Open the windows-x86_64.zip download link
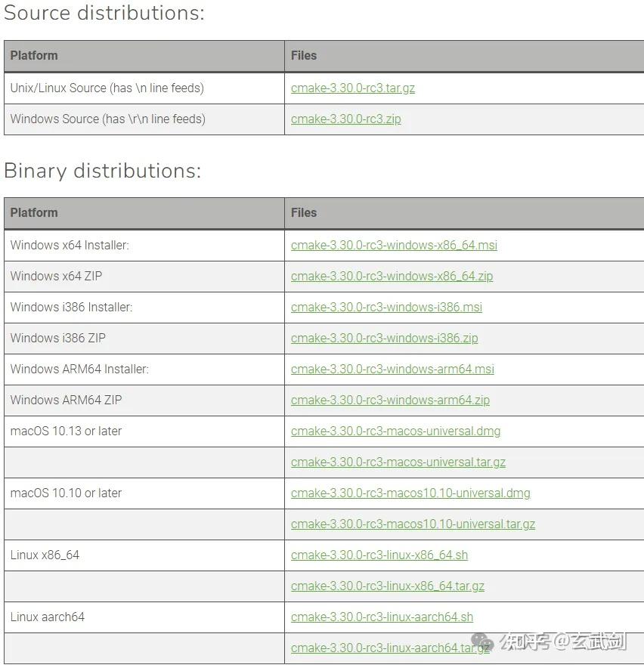Image resolution: width=644 pixels, height=668 pixels. point(392,276)
